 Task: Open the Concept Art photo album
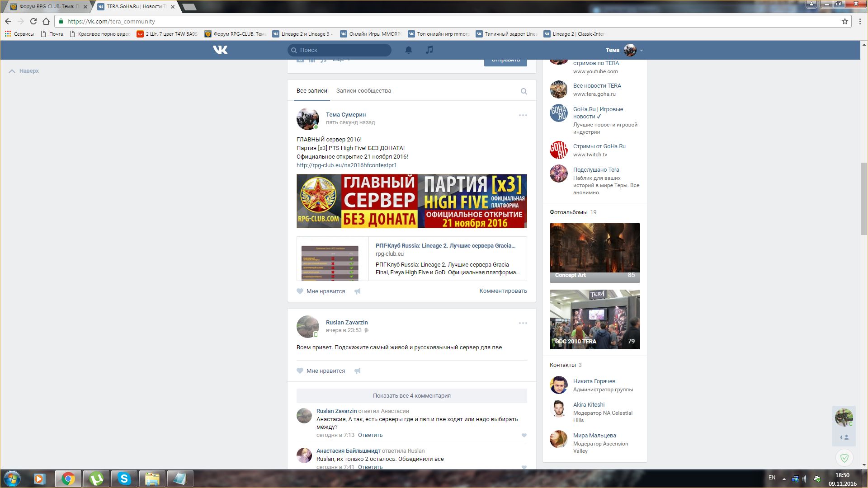(594, 253)
